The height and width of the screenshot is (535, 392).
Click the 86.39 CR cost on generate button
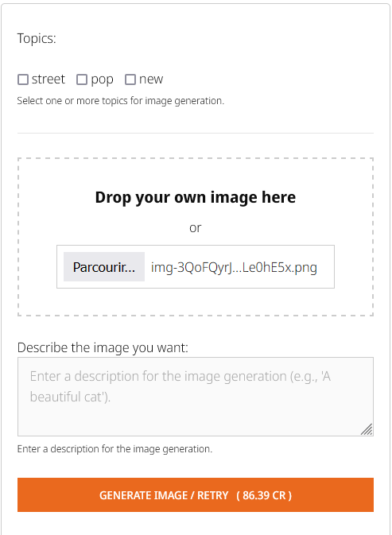[x=264, y=495]
